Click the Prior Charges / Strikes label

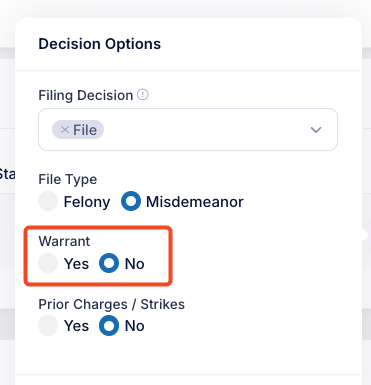coord(112,304)
